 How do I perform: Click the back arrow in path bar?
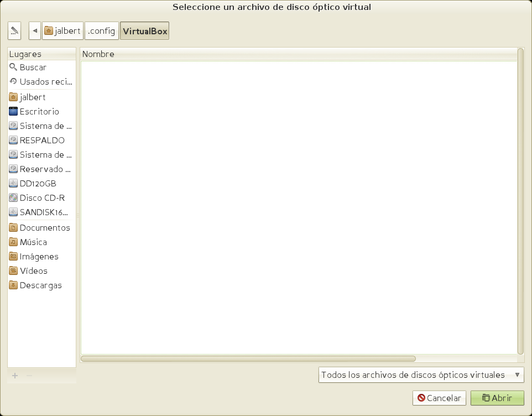tap(35, 31)
